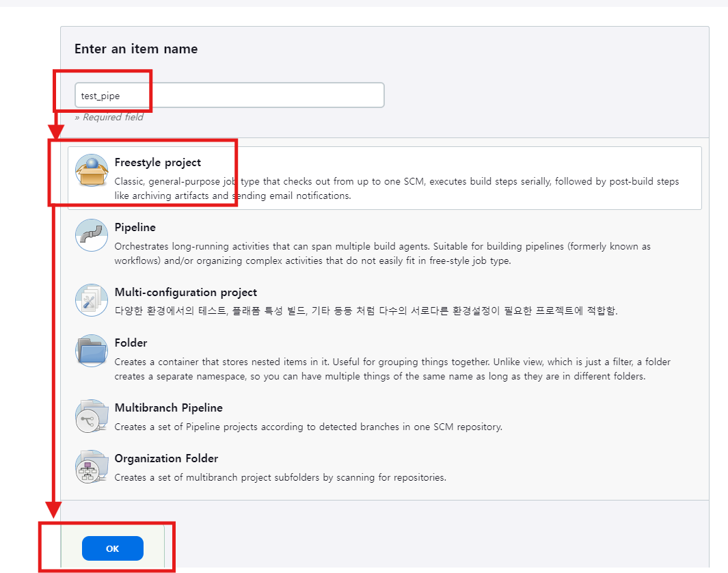Viewport: 728px width, 573px height.
Task: Select the Freestyle project title
Action: tap(158, 163)
